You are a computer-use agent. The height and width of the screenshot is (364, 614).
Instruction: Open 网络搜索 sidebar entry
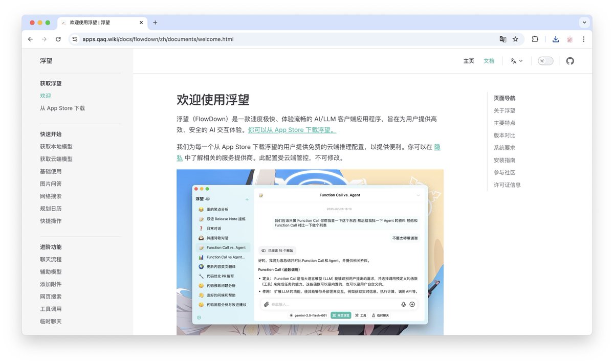51,196
